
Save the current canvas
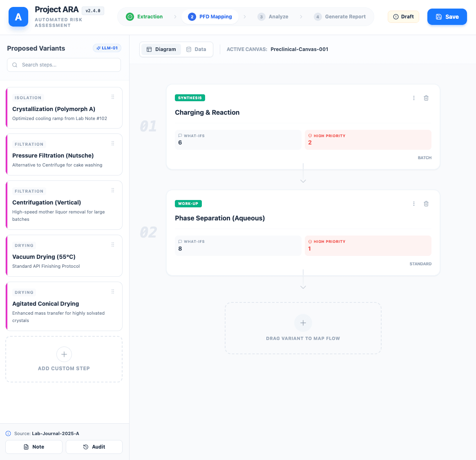point(447,17)
